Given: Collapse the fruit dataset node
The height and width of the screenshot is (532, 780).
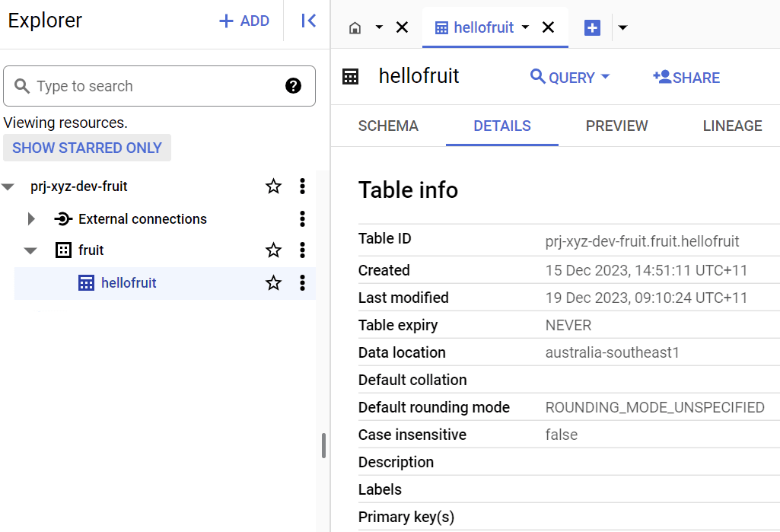Looking at the screenshot, I should [x=31, y=251].
